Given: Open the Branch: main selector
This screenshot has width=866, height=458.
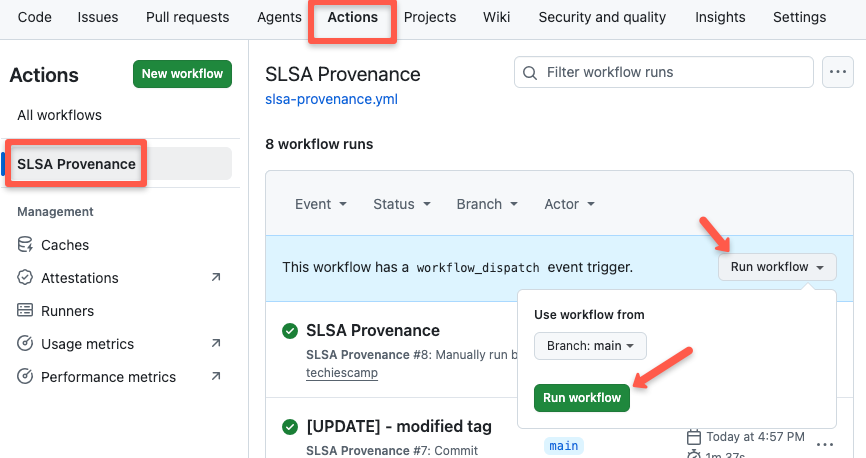Looking at the screenshot, I should [x=590, y=346].
